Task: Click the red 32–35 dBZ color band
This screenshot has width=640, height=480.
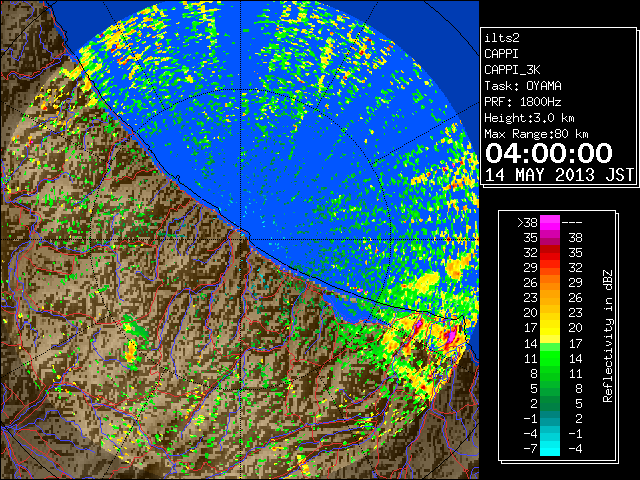Action: pos(550,253)
